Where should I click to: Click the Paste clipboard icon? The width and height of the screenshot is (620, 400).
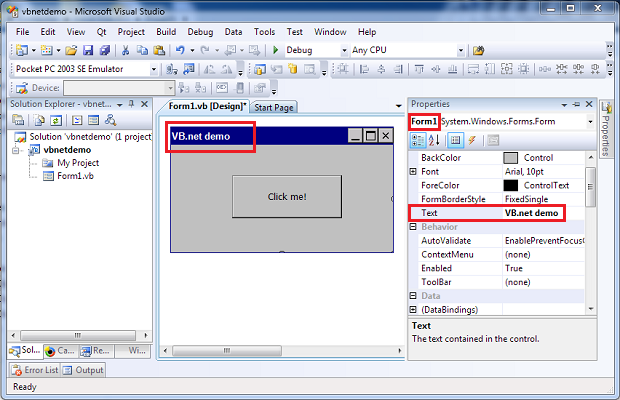click(159, 50)
